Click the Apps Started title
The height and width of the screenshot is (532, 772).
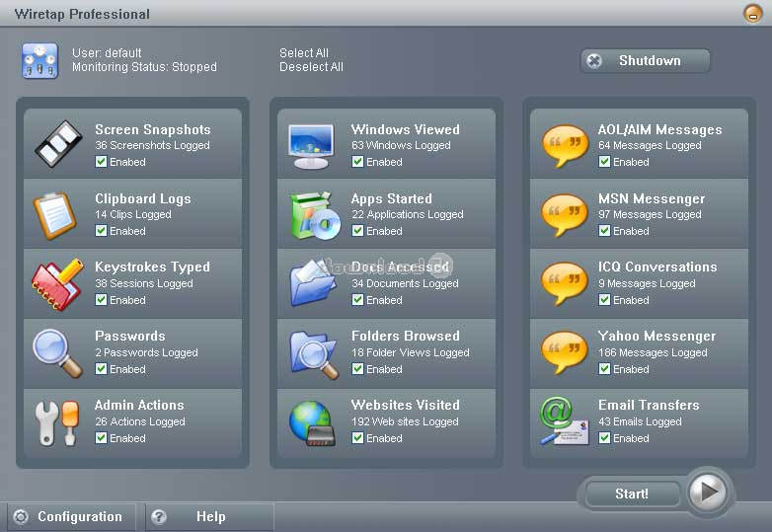[391, 198]
